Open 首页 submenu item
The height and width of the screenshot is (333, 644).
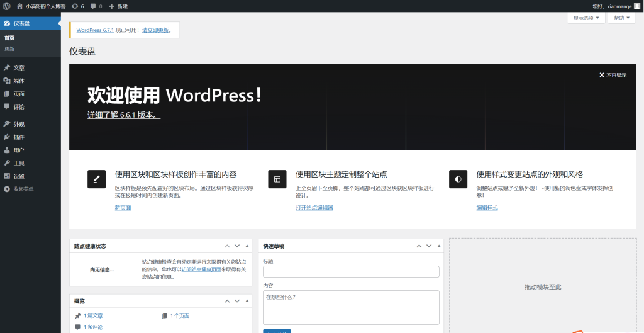9,38
